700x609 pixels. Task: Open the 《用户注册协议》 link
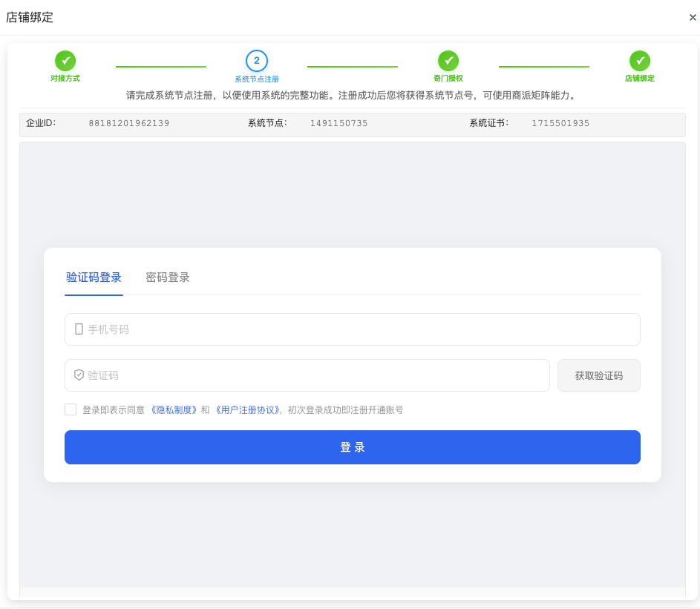(x=247, y=409)
